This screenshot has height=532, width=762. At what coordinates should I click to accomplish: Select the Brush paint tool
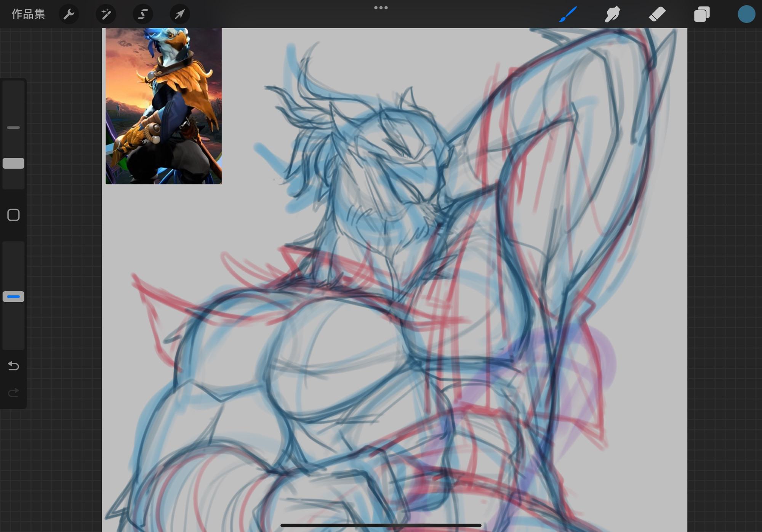click(x=568, y=14)
